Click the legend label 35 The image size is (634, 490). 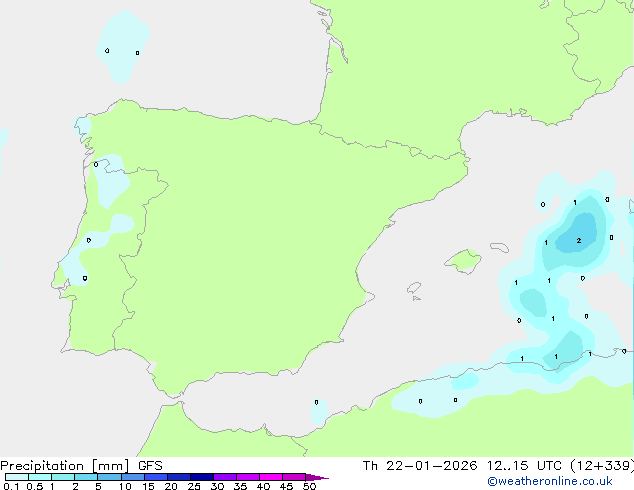tap(240, 486)
